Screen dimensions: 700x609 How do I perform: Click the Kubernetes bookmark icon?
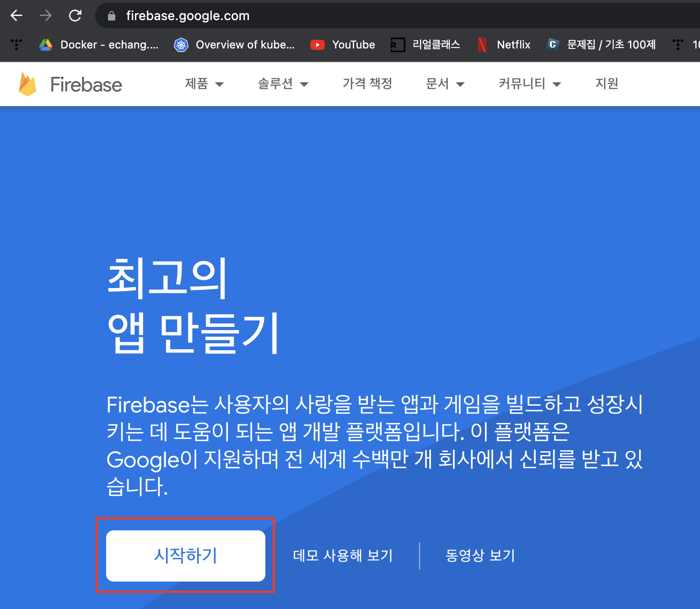click(x=181, y=44)
